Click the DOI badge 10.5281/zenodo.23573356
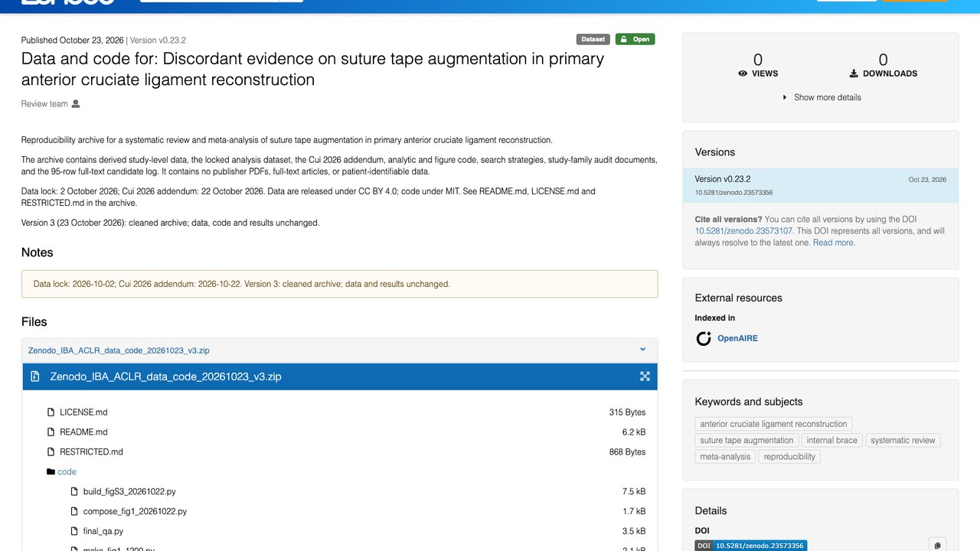 coord(751,546)
